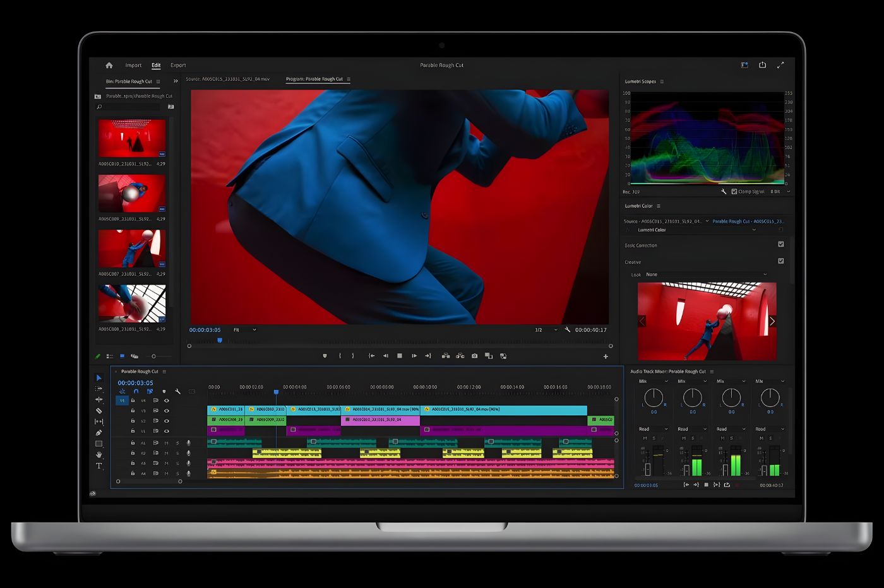The width and height of the screenshot is (884, 588).
Task: Hide track V4 with its eye icon
Action: (167, 401)
